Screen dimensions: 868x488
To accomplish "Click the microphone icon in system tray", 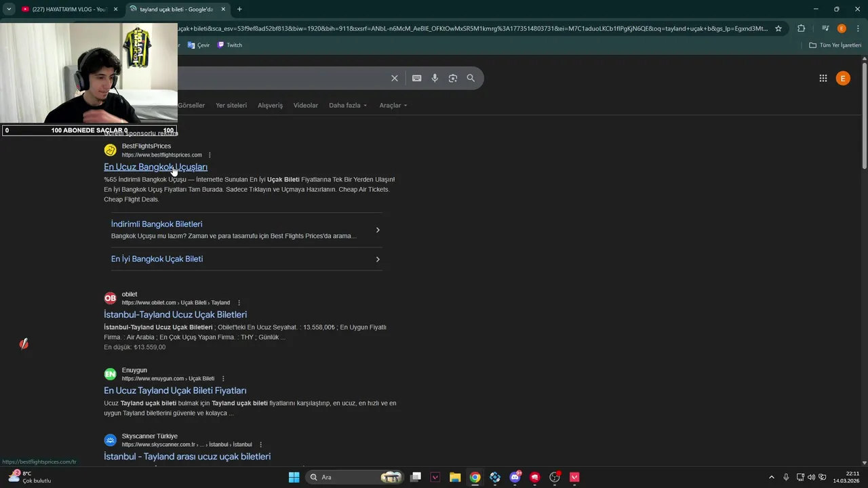I will pos(786,477).
